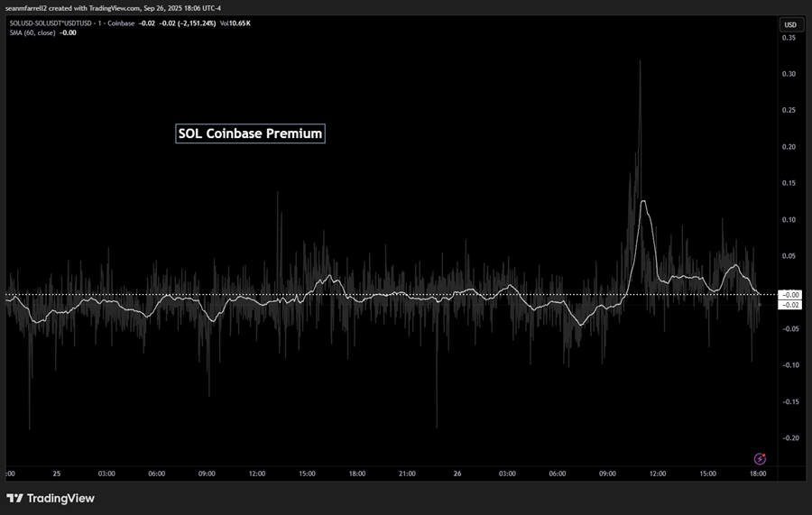
Task: Open the USD currency selector
Action: (x=789, y=24)
